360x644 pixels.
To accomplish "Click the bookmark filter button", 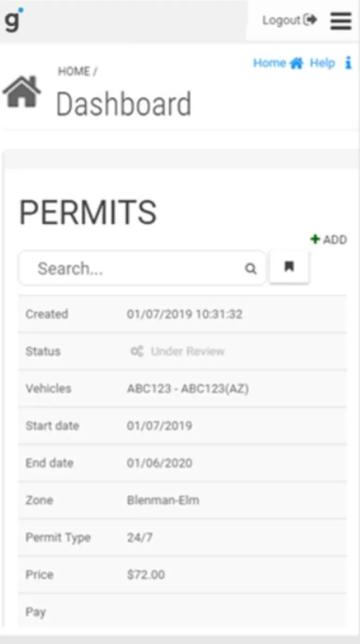I will pos(289,267).
